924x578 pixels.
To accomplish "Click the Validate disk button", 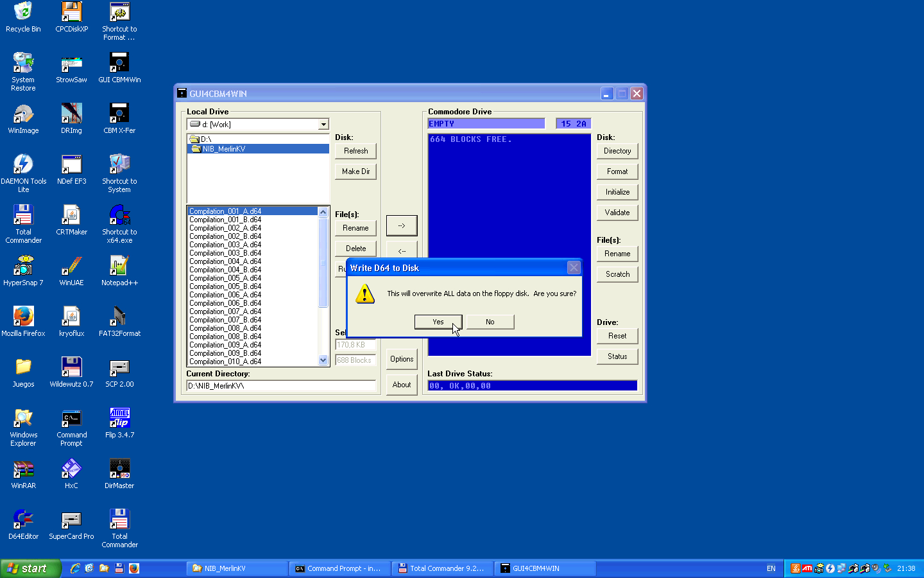I will 617,213.
